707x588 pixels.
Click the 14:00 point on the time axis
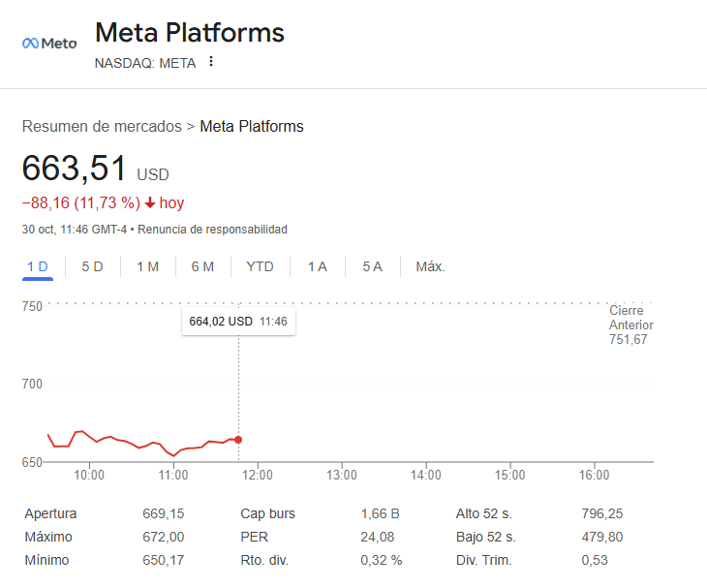coord(426,476)
